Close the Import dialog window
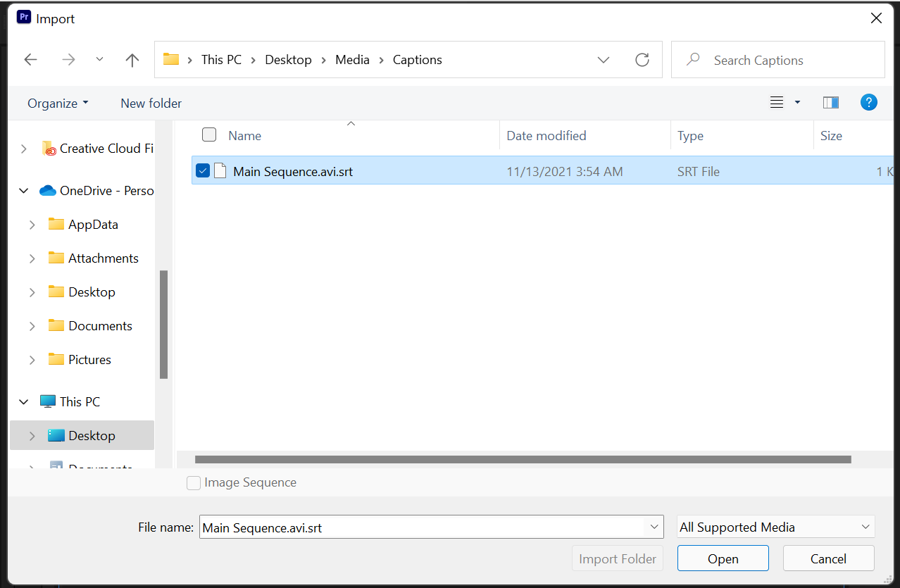Image resolution: width=900 pixels, height=588 pixels. (876, 18)
